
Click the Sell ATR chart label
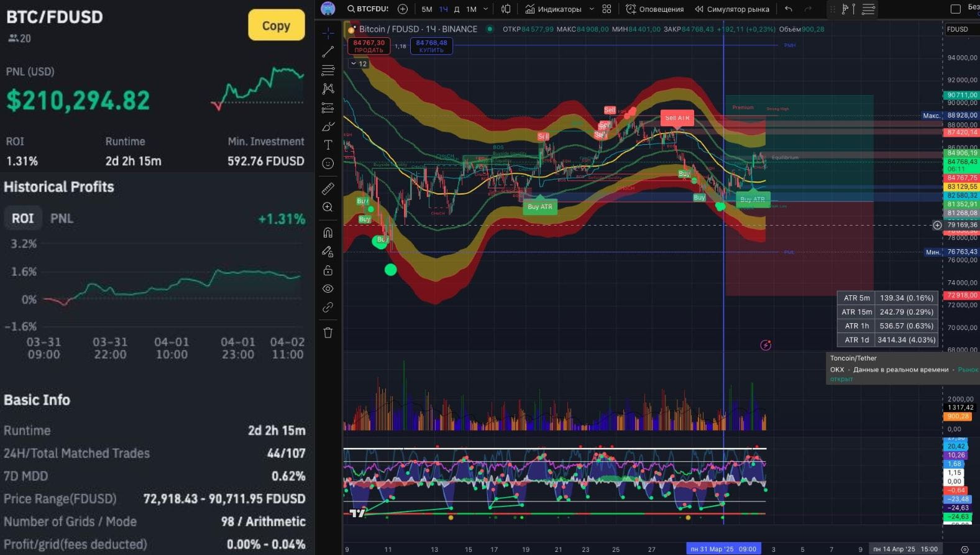(677, 118)
